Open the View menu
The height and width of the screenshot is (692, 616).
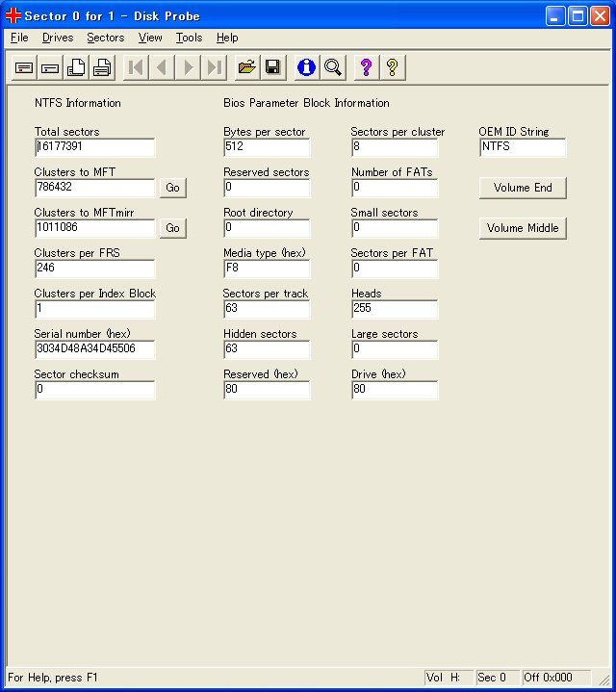[x=150, y=38]
